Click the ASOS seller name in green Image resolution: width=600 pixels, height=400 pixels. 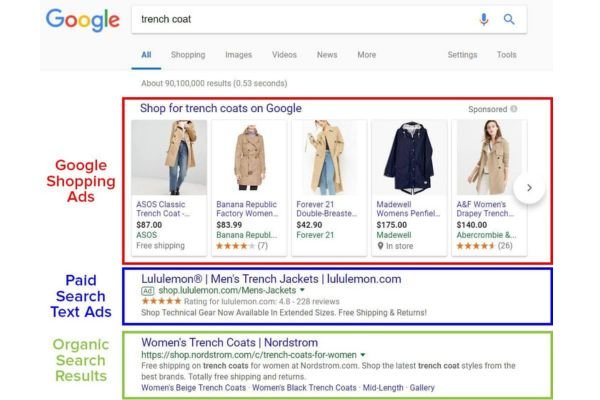147,235
